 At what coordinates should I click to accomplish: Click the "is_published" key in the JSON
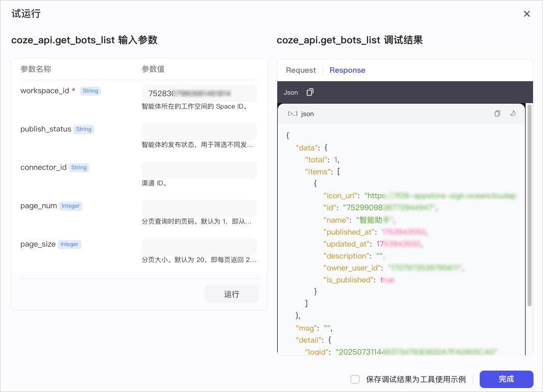[349, 280]
